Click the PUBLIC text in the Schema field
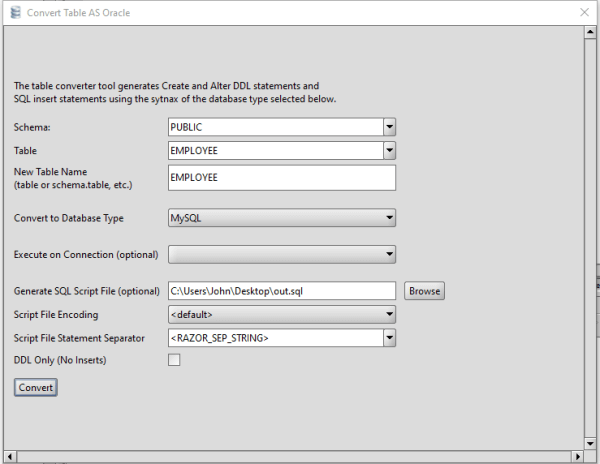The height and width of the screenshot is (464, 600). [188, 127]
